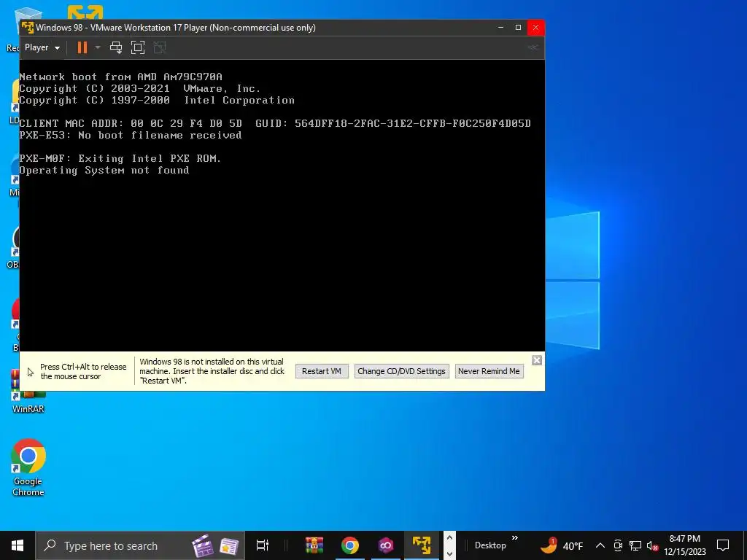Pause the virtual machine with the orange pause button

[82, 47]
